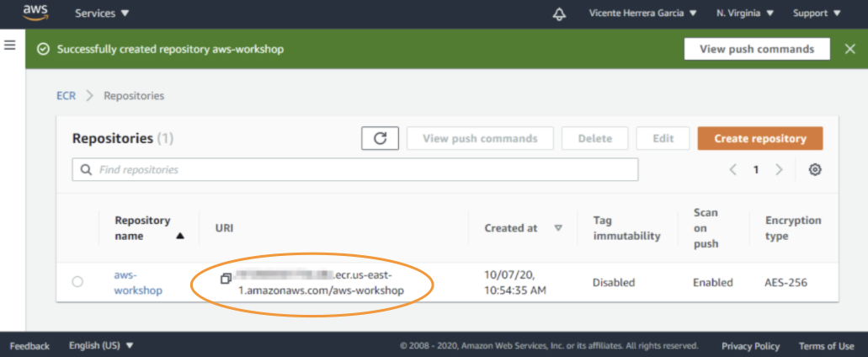Expand Vicente Herrera Garcia account menu
Viewport: 868px width, 357px height.
pos(642,13)
